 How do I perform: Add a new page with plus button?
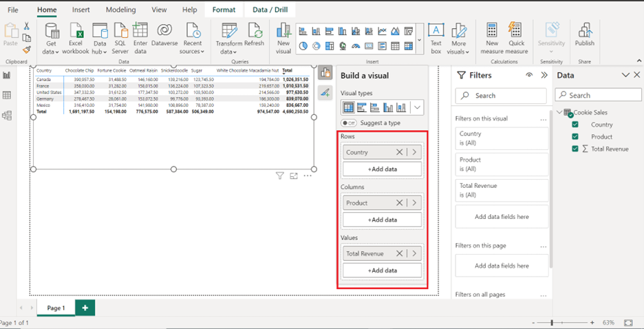point(85,308)
